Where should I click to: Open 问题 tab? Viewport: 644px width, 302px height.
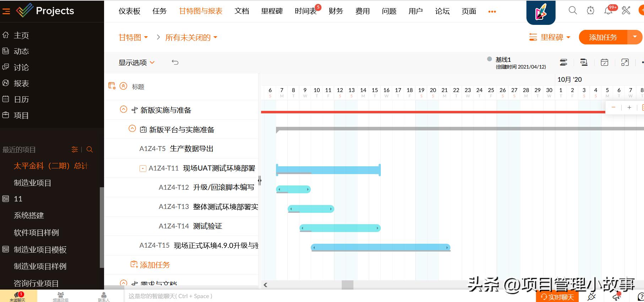click(x=389, y=11)
